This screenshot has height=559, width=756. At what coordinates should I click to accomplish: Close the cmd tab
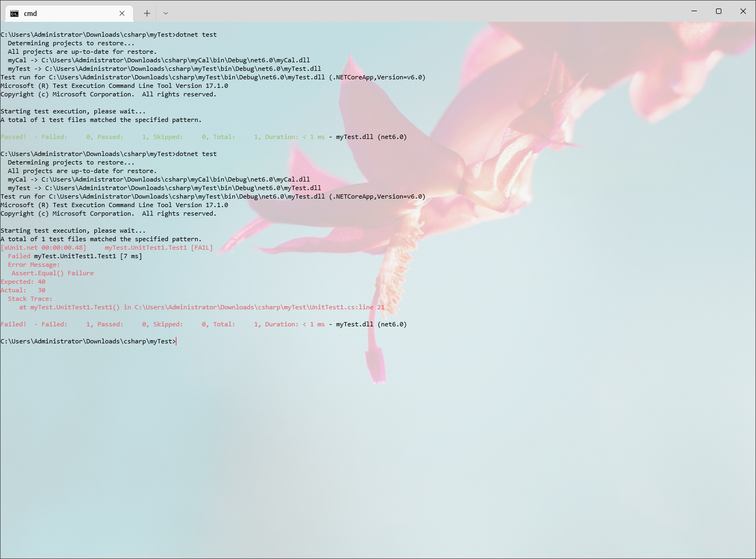coord(122,13)
